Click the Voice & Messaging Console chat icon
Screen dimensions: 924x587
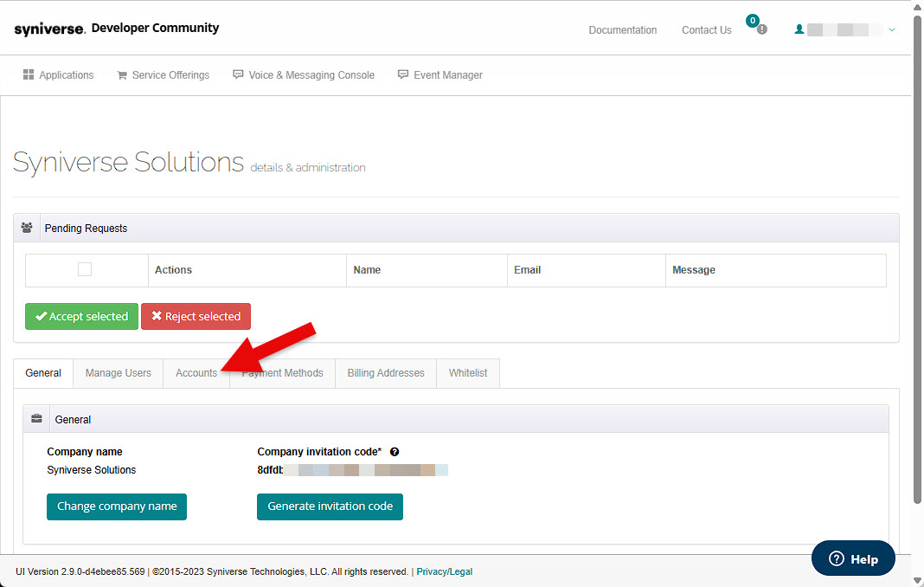pos(238,75)
